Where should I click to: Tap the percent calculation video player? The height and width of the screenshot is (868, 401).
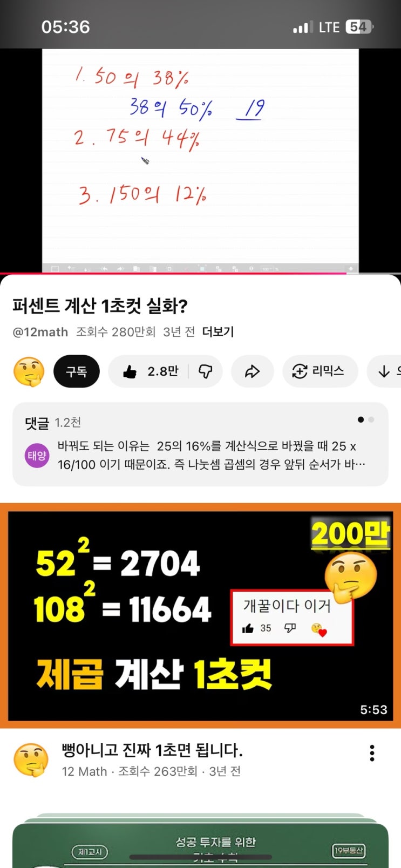click(x=200, y=160)
